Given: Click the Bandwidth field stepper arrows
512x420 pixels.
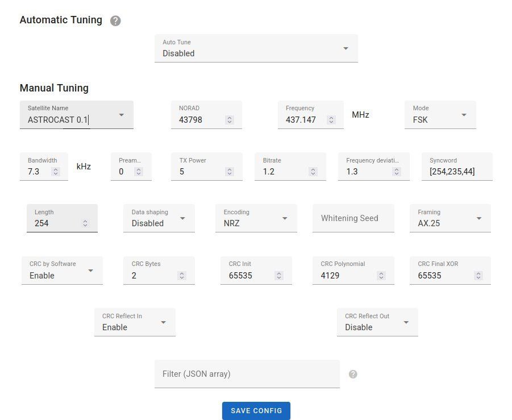Looking at the screenshot, I should [56, 172].
